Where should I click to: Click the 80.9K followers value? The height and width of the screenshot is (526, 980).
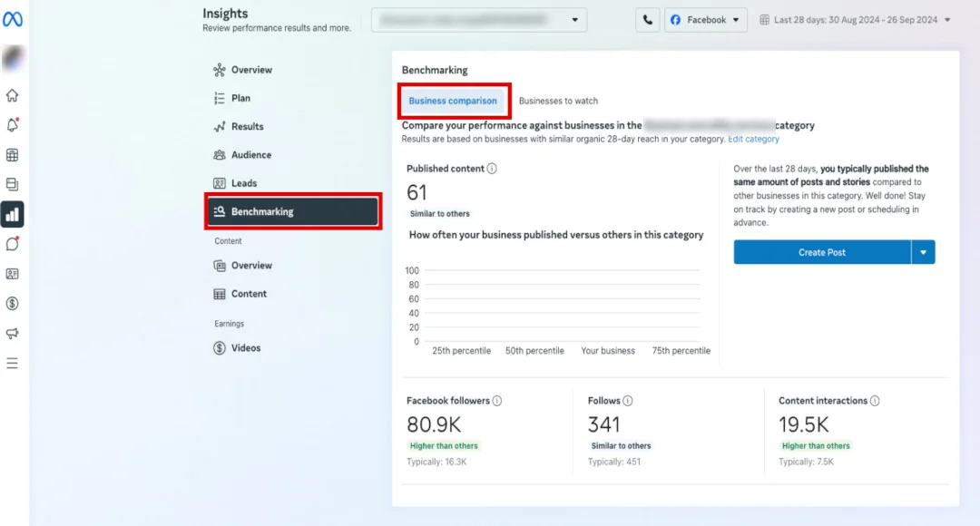(x=434, y=424)
